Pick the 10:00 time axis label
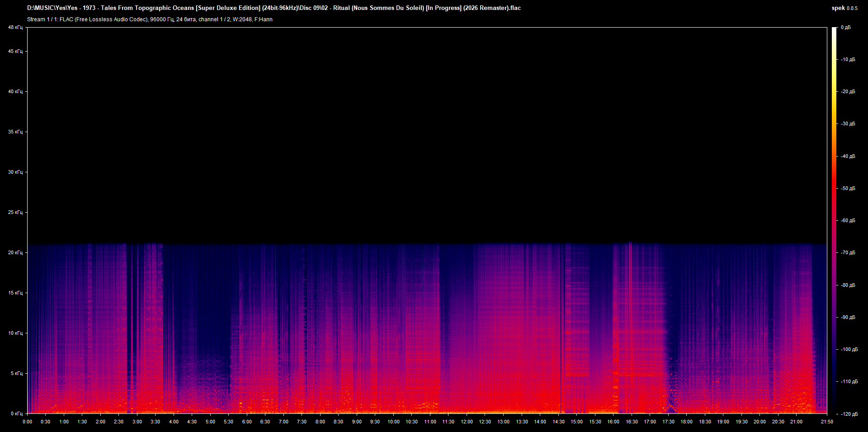 tap(394, 422)
